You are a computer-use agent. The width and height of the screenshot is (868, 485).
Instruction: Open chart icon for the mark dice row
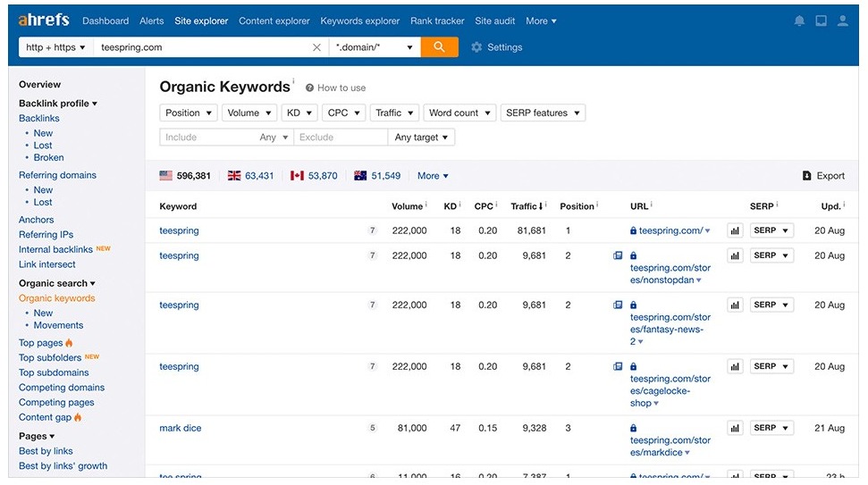tap(735, 428)
